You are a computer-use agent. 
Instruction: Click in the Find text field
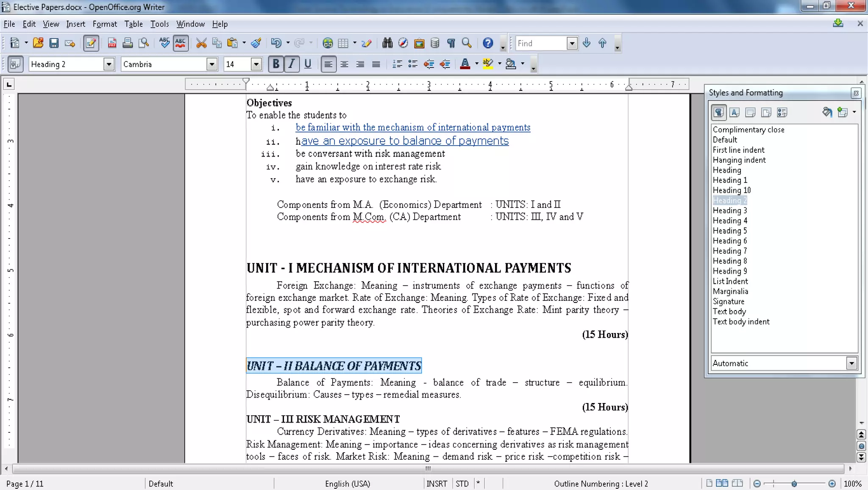pos(541,43)
